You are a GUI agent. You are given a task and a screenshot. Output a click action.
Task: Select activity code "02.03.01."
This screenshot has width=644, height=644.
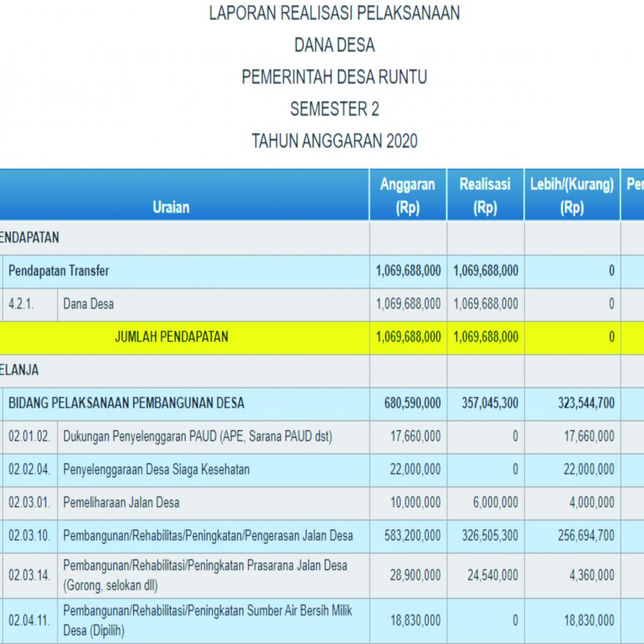[29, 503]
